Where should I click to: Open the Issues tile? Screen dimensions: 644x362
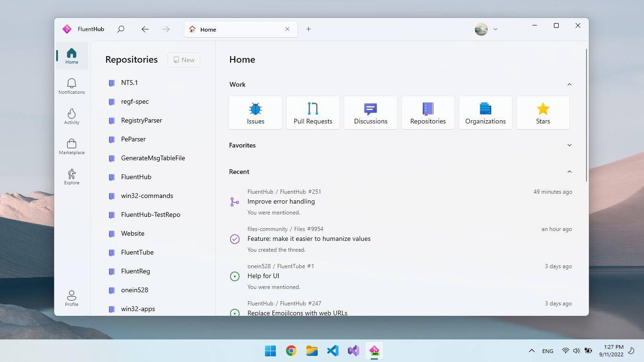pyautogui.click(x=256, y=113)
